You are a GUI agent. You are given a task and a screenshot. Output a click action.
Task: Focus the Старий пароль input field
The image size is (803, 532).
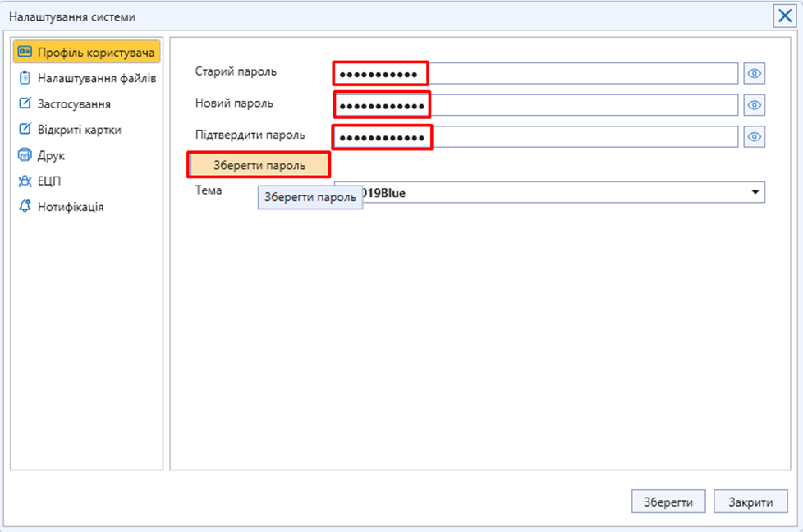coord(575,74)
